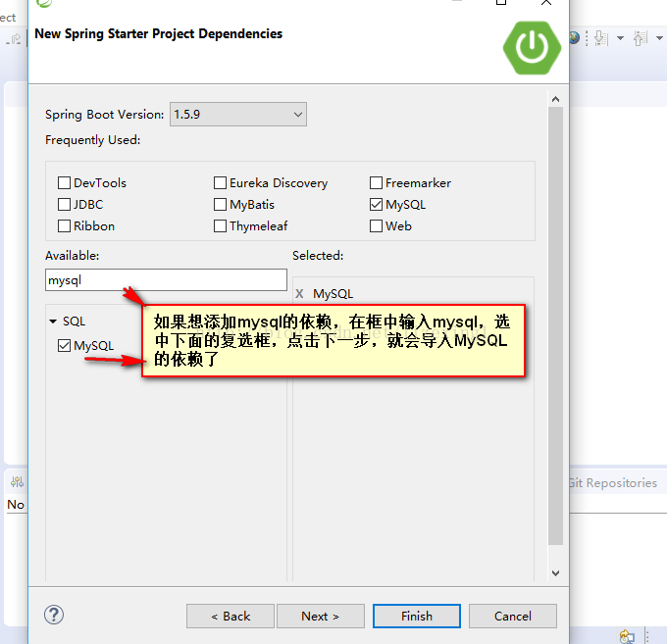Click MySQL entry in the Selected list

[x=333, y=294]
